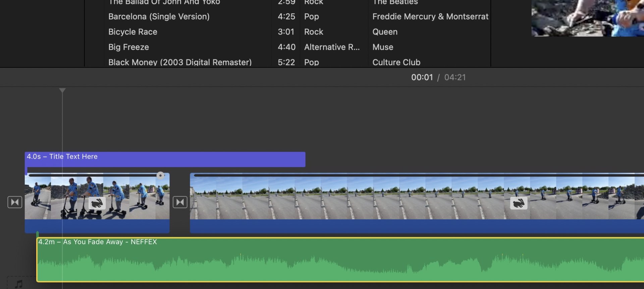Click the speed handle atop the first clip
Viewport: 644px width, 289px height.
160,175
